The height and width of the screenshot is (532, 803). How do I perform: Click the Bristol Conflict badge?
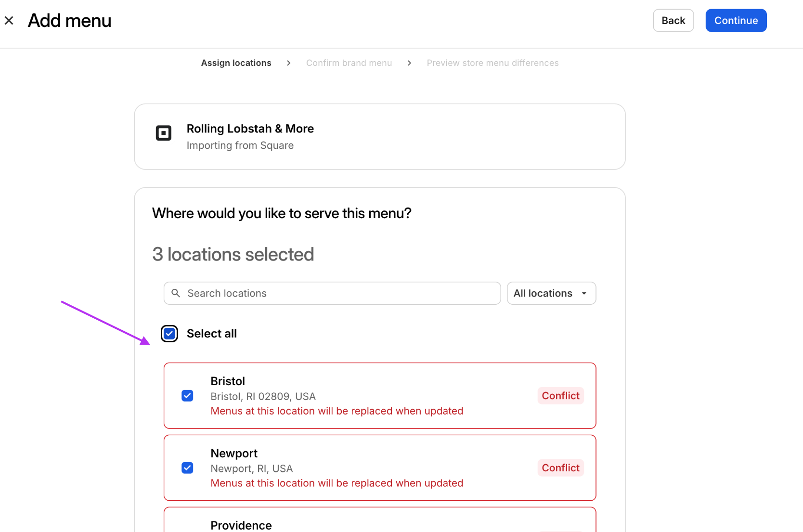pos(560,396)
